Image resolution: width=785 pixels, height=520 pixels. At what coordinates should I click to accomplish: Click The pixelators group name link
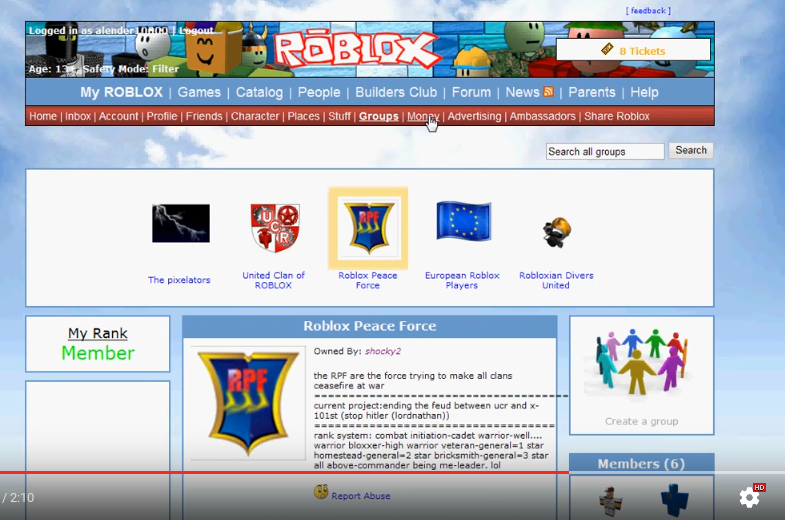click(x=179, y=280)
